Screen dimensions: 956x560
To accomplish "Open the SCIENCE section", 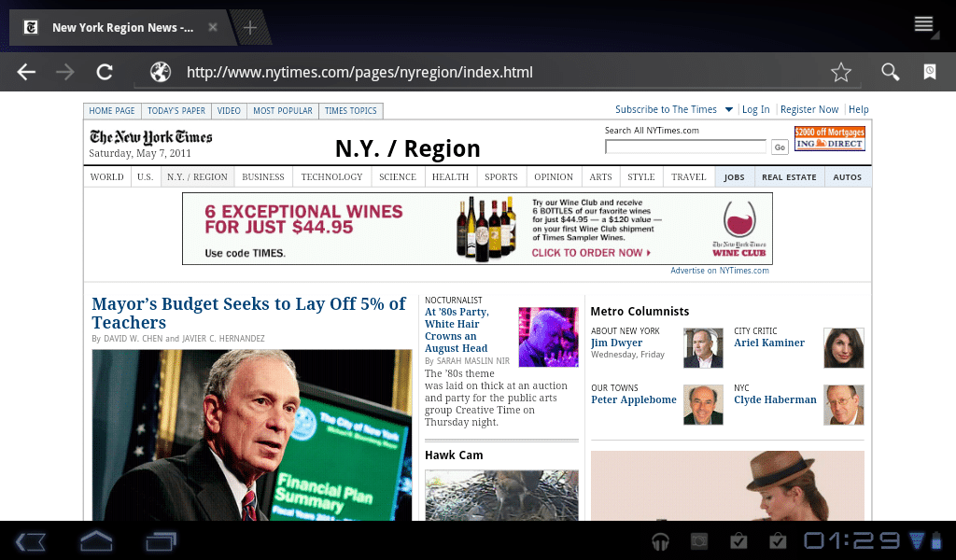I will (398, 176).
